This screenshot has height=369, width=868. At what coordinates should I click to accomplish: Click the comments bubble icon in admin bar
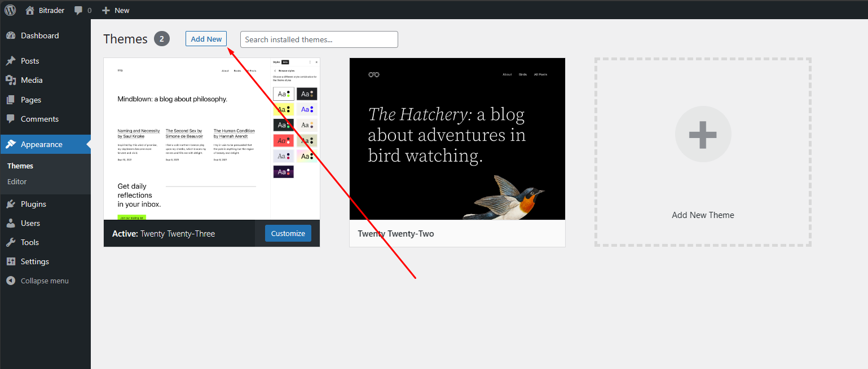78,10
